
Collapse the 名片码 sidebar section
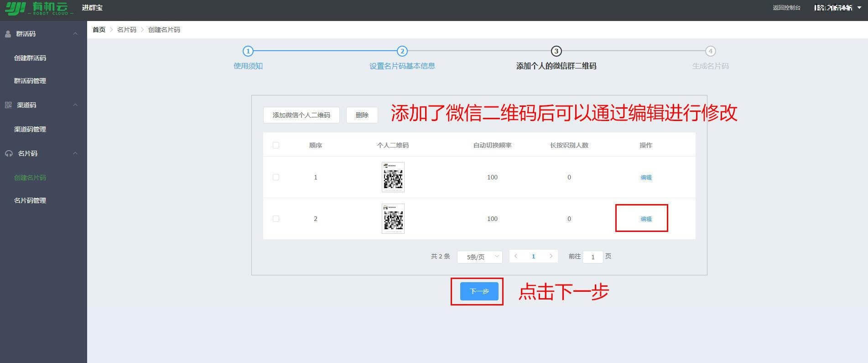(x=75, y=153)
